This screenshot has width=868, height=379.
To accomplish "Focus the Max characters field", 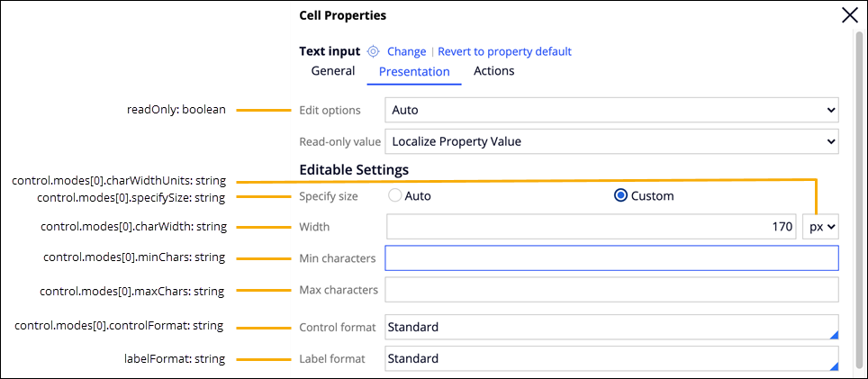I will [x=611, y=290].
